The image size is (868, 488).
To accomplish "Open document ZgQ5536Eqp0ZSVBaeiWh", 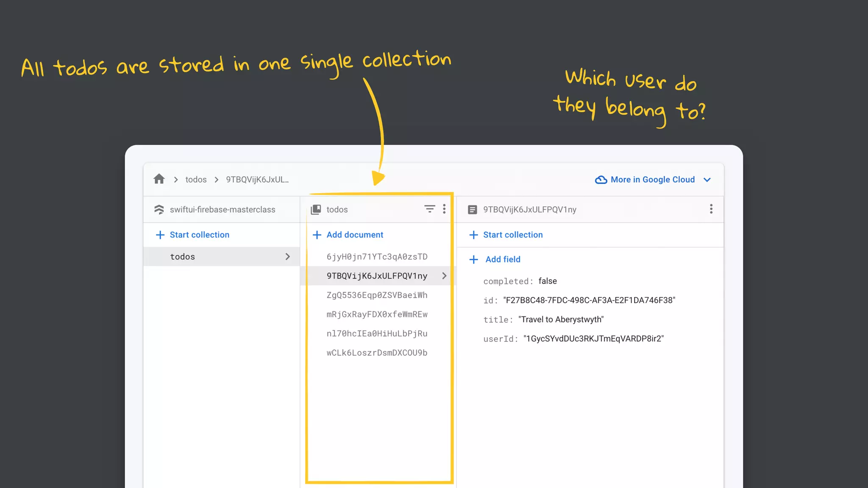I will (377, 295).
